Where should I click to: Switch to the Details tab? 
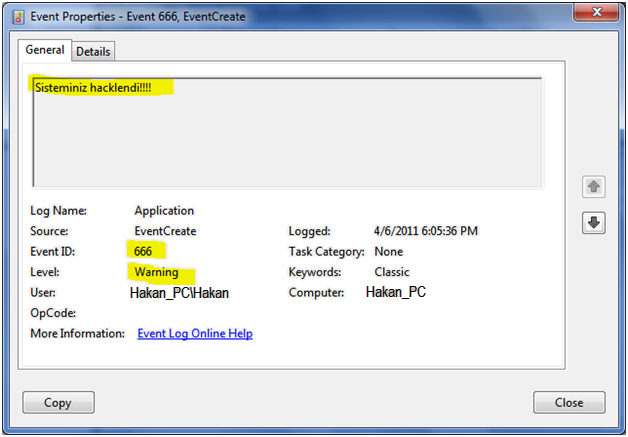(x=93, y=51)
